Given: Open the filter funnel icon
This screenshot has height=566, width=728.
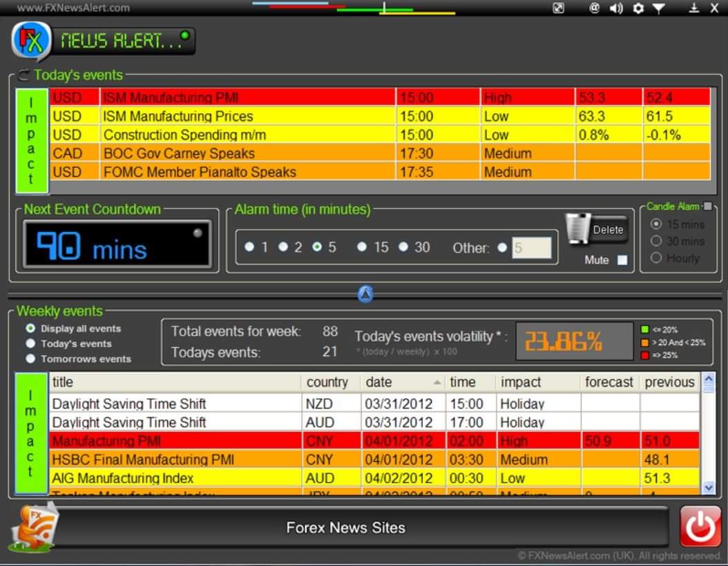Looking at the screenshot, I should coord(658,8).
